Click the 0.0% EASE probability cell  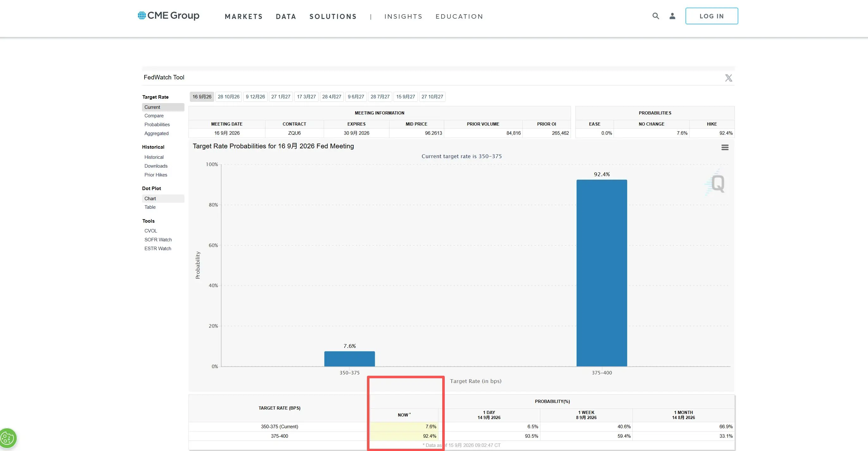(x=595, y=133)
